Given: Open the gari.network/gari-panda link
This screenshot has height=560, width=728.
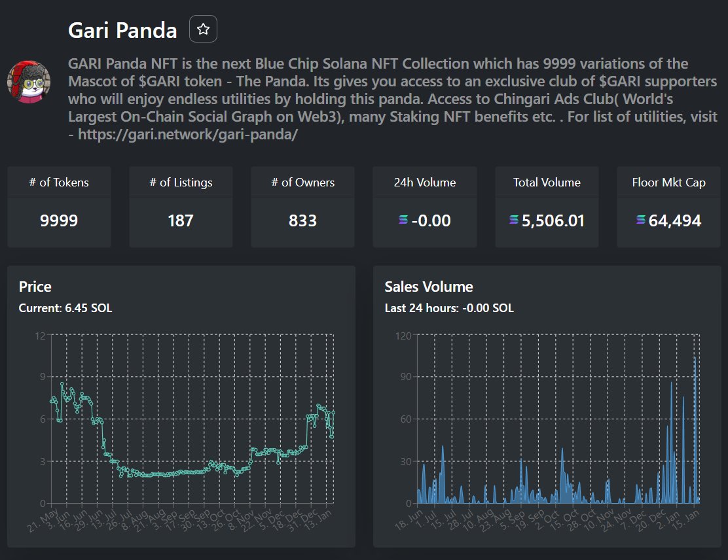Looking at the screenshot, I should [188, 135].
